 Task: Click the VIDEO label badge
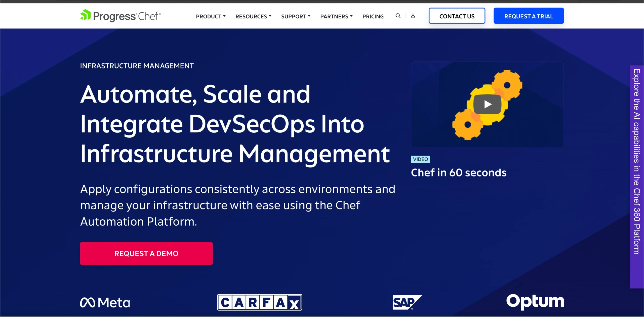[x=420, y=159]
